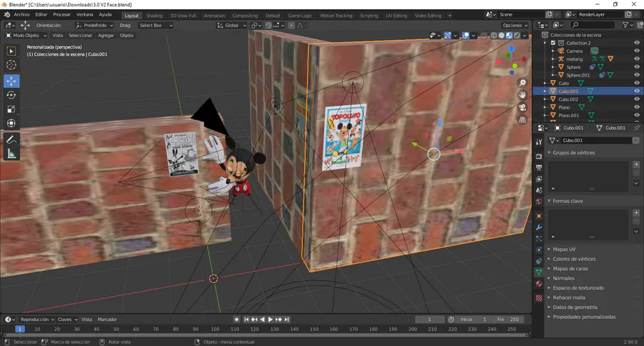Select the Select Box tool in the toolbar
Viewport: 644px width, 346px height.
(x=11, y=51)
